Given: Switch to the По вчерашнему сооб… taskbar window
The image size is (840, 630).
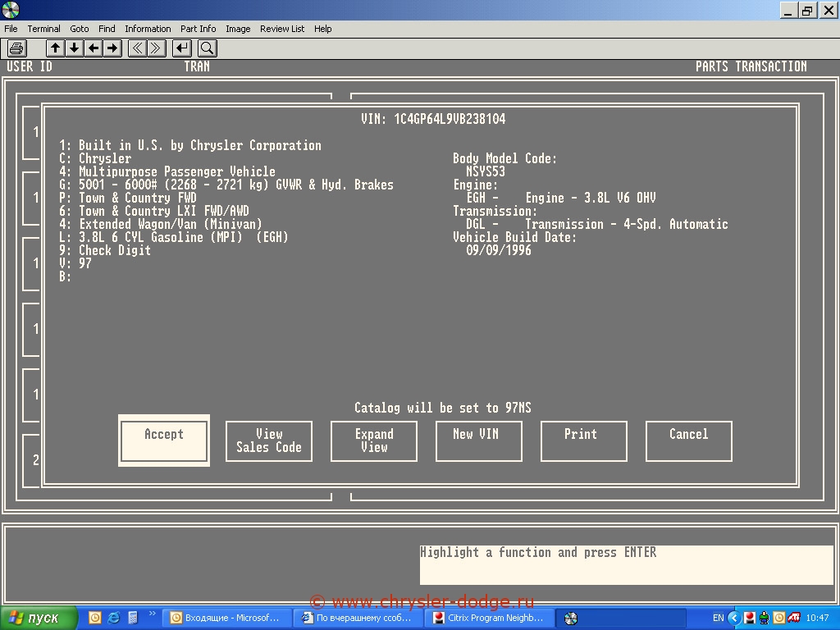Looking at the screenshot, I should click(x=358, y=619).
